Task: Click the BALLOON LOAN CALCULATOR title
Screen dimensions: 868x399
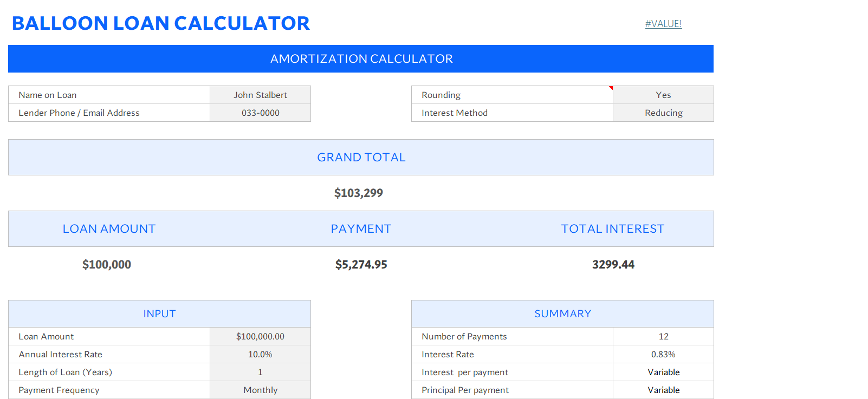Action: click(x=161, y=23)
